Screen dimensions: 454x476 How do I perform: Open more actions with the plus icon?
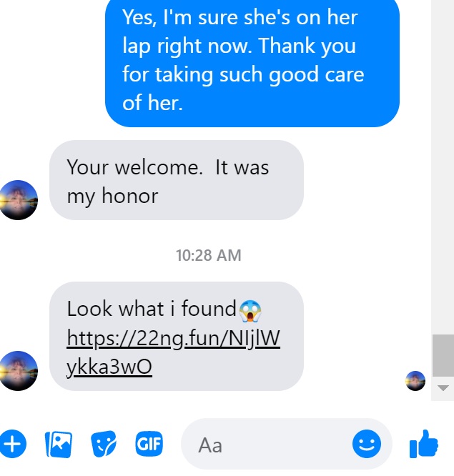pos(13,444)
